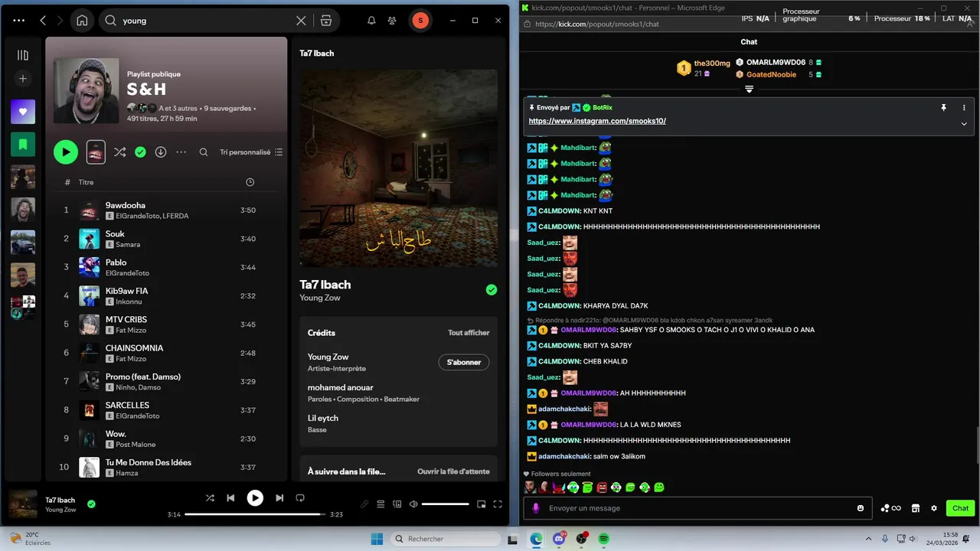Toggle shuffle in player bar
This screenshot has height=551, width=980.
click(210, 498)
